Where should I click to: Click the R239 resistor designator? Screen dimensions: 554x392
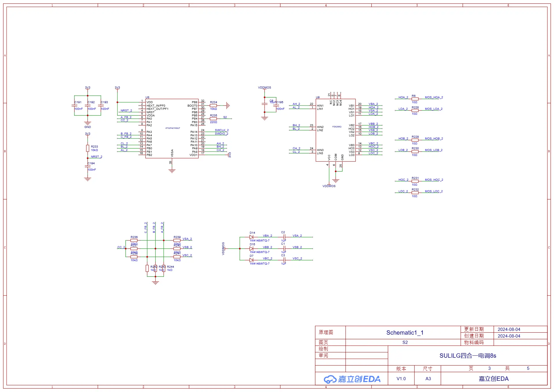177,237
